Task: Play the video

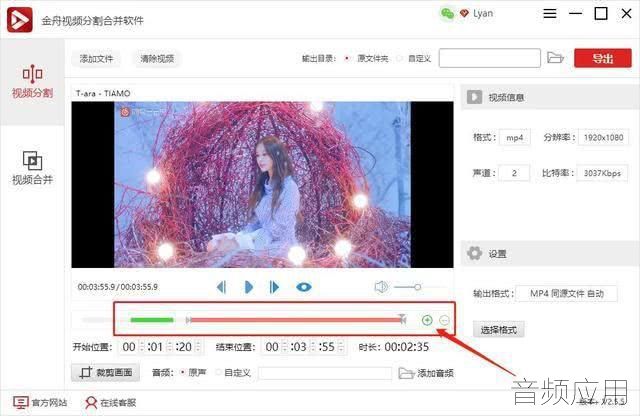Action: (x=248, y=287)
